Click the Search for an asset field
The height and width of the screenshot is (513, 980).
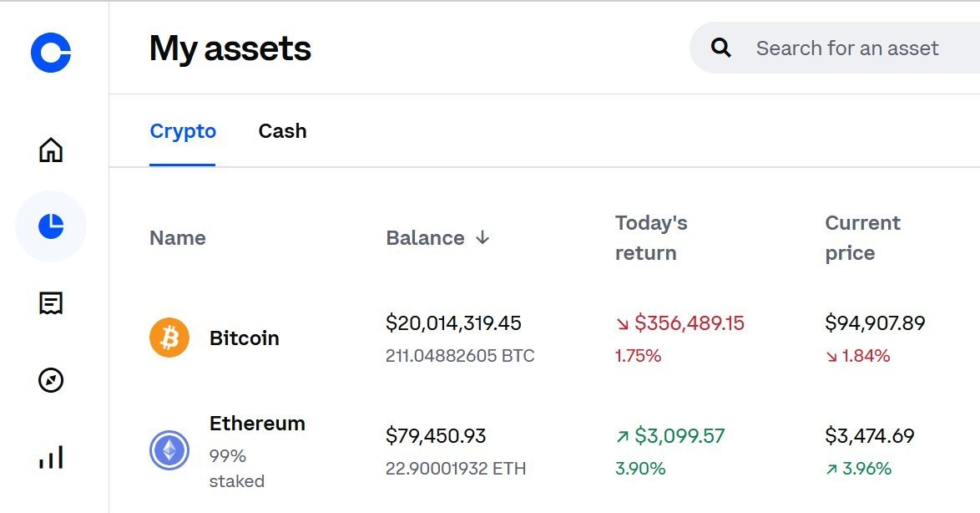[848, 48]
